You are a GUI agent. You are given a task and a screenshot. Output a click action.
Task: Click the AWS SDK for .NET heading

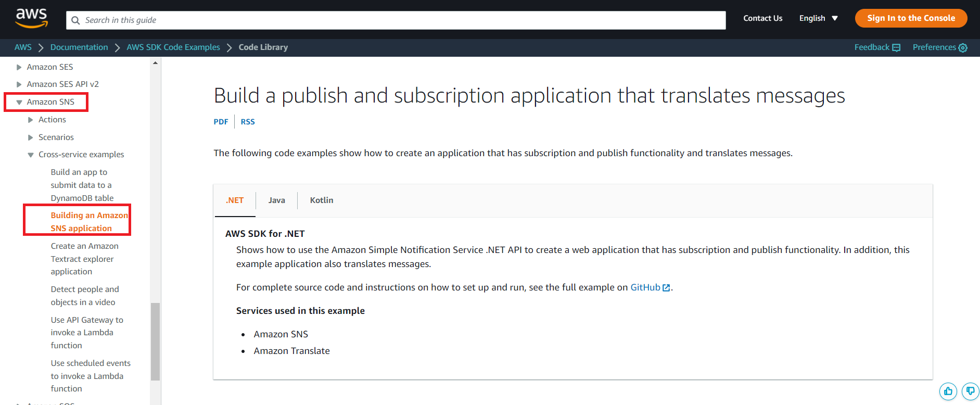coord(265,234)
